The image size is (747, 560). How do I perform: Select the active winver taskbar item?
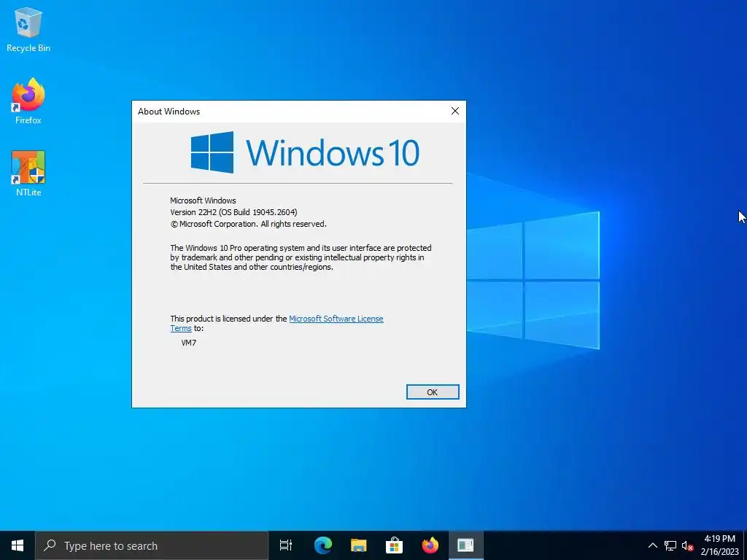click(466, 545)
